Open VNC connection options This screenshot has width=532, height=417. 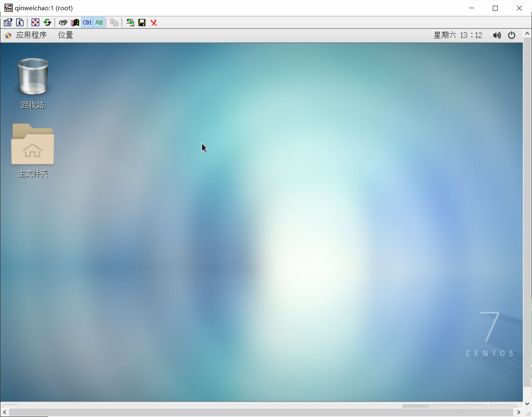coord(8,22)
